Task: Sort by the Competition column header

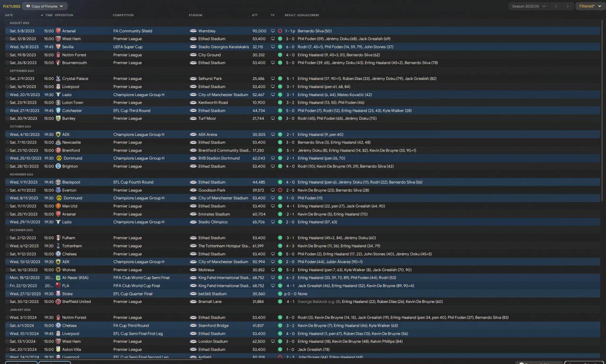Action: pyautogui.click(x=123, y=15)
